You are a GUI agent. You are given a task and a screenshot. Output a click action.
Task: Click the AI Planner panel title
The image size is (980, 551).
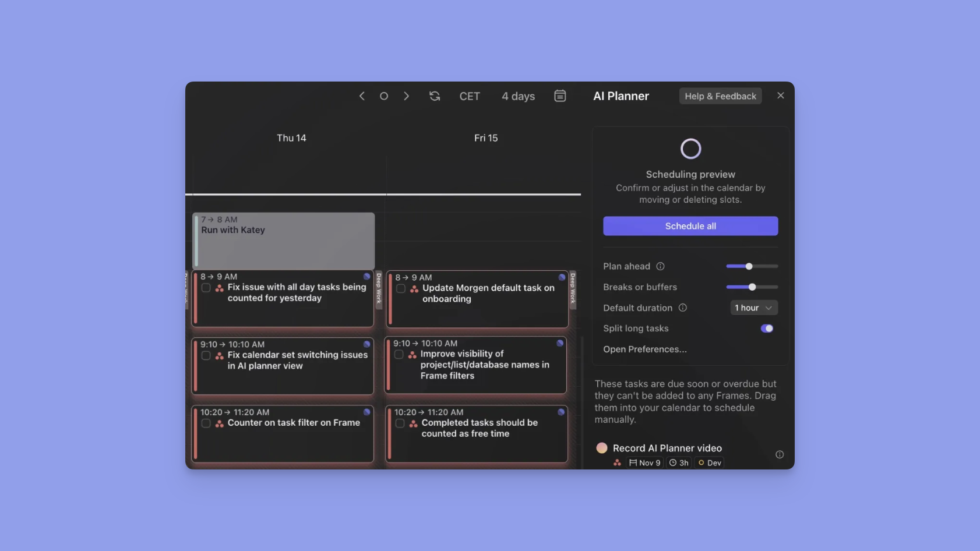[x=621, y=96]
